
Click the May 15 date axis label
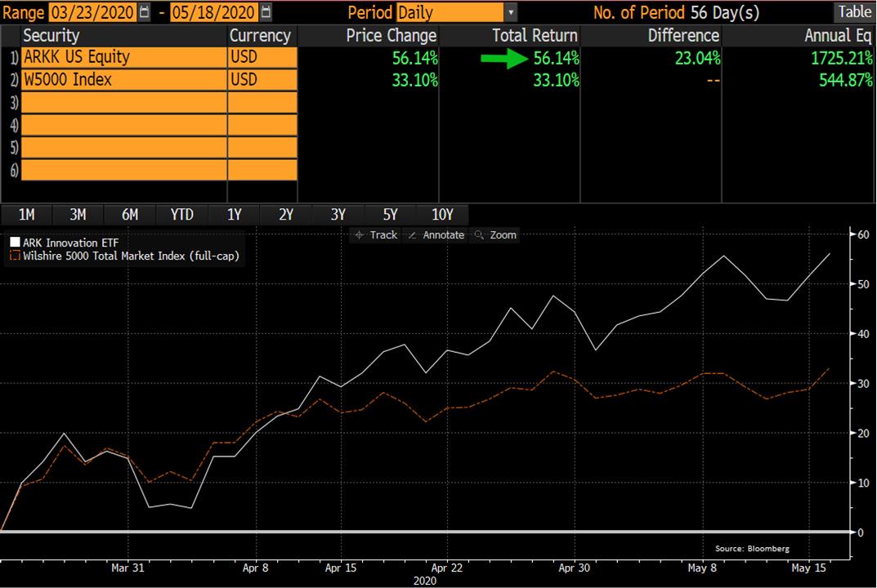coord(809,568)
